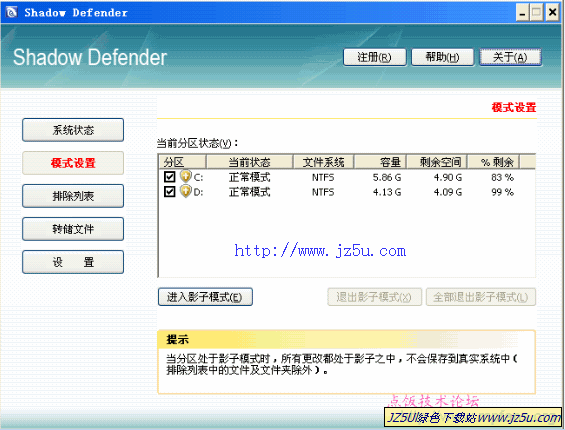Sort by the 文件系统 column header
Screen dimensions: 565x430
click(x=323, y=162)
